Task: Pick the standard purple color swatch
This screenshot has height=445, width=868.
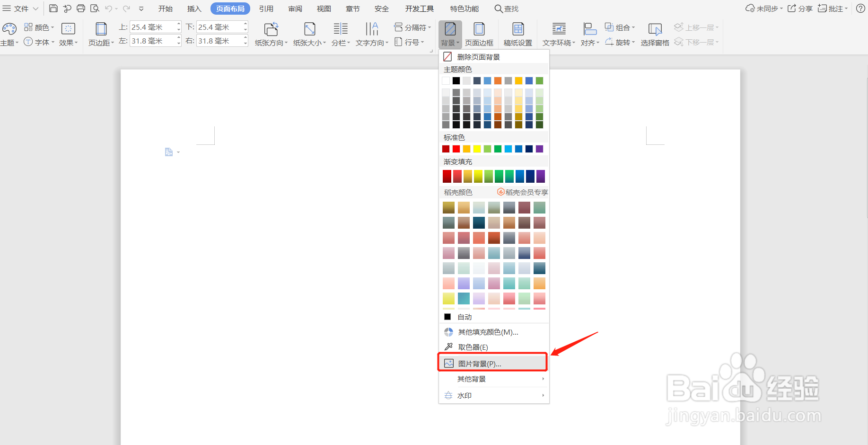Action: (x=539, y=149)
